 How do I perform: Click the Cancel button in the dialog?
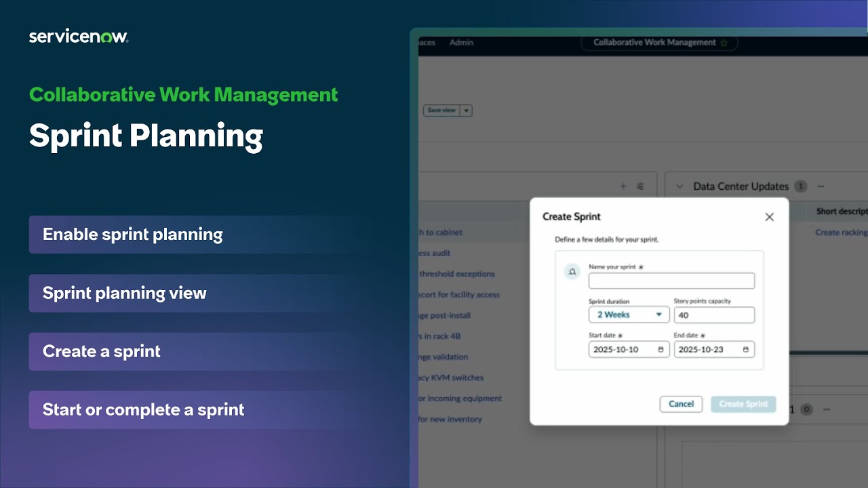pos(681,404)
